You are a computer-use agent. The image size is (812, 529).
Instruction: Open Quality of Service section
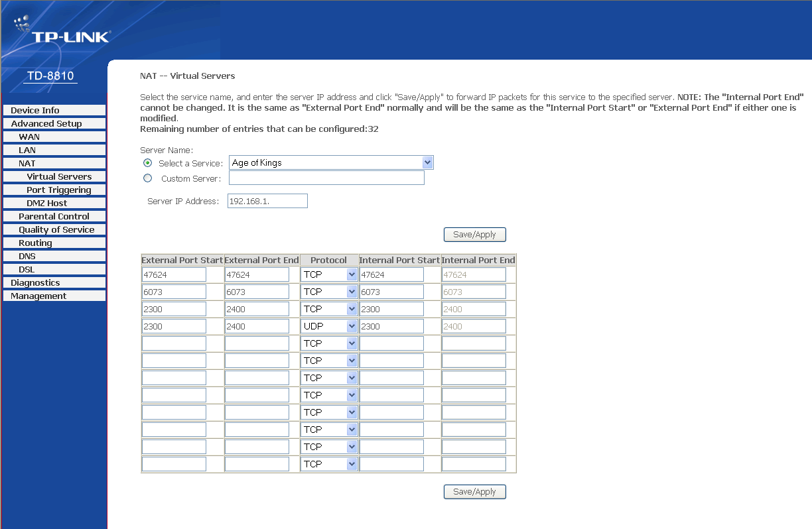tap(54, 229)
